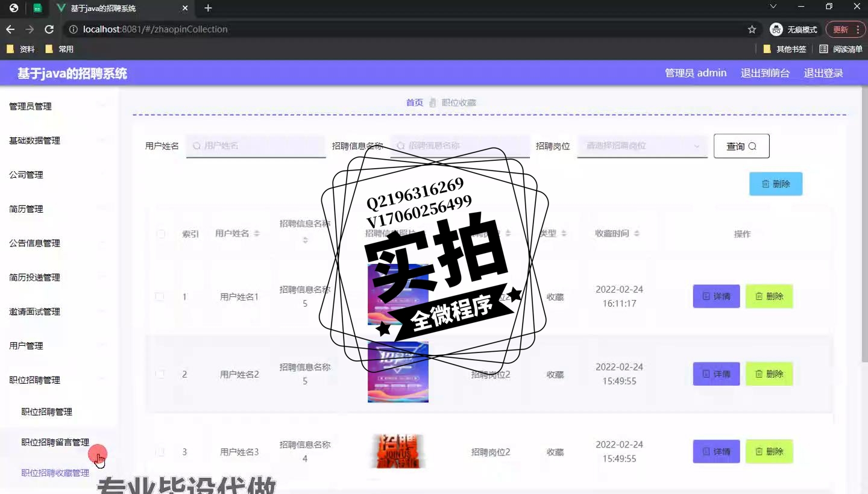Viewport: 868px width, 494px height.
Task: Click the 查询 search button
Action: [x=741, y=146]
